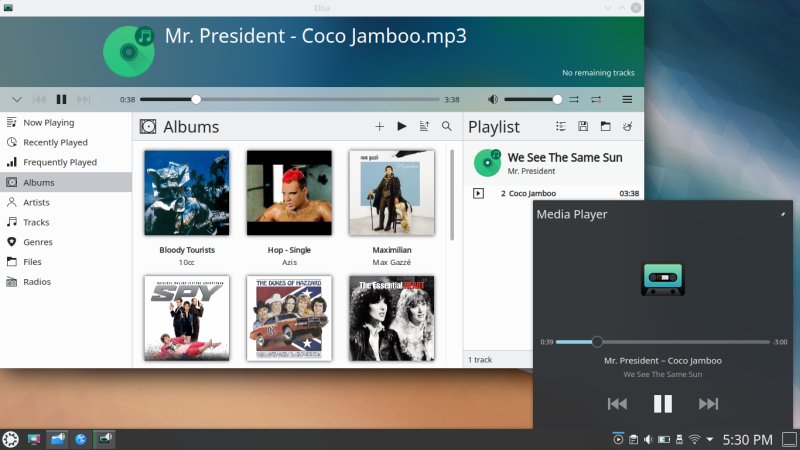
Task: Open the Elisa hamburger application menu
Action: click(627, 99)
